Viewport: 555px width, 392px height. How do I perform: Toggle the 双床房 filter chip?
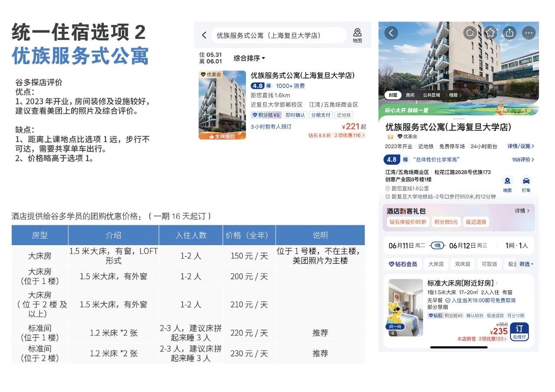pos(463,264)
